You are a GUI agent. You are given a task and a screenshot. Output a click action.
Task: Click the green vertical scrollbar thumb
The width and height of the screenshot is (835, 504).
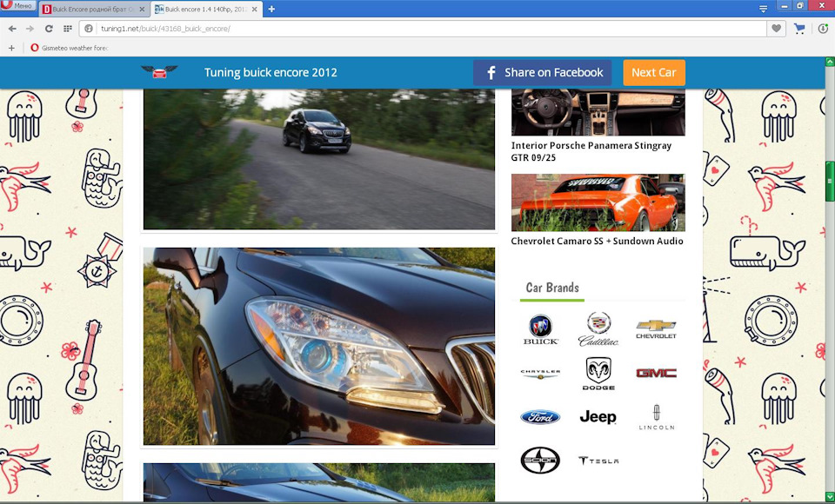click(x=830, y=182)
